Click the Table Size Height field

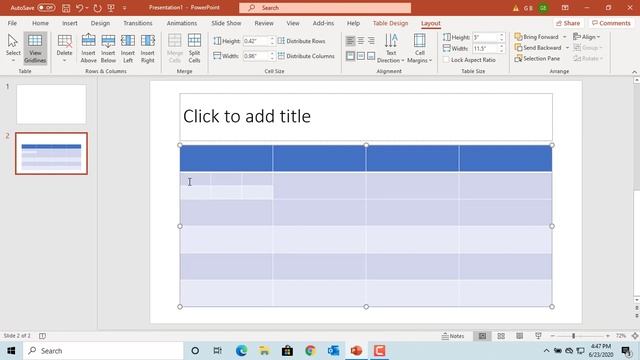[x=485, y=37]
